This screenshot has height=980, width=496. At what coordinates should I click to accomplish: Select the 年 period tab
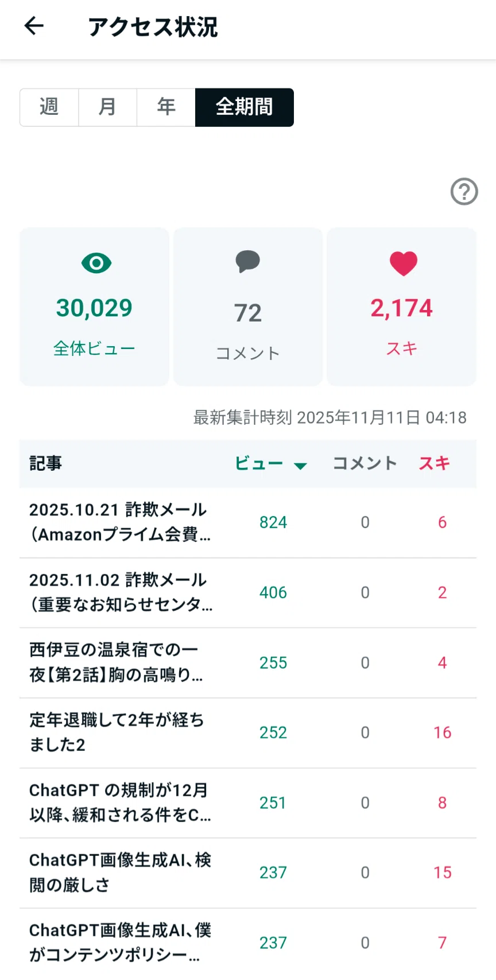tap(166, 107)
